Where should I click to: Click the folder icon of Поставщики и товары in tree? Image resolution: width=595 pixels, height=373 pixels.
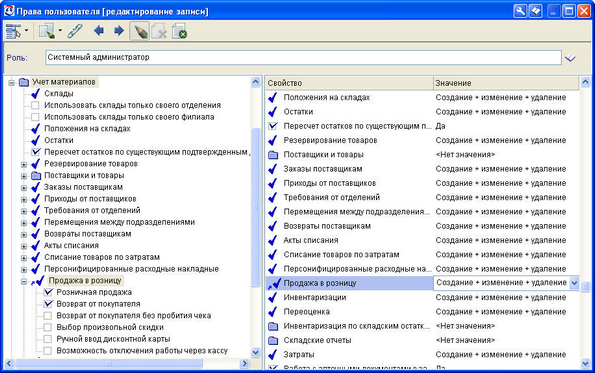click(x=36, y=175)
